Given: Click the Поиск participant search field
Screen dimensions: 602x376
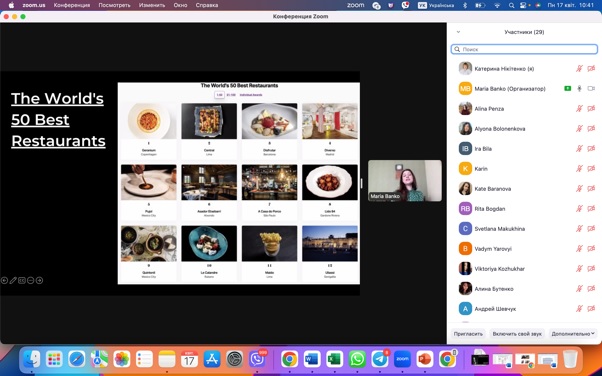Looking at the screenshot, I should (x=524, y=49).
